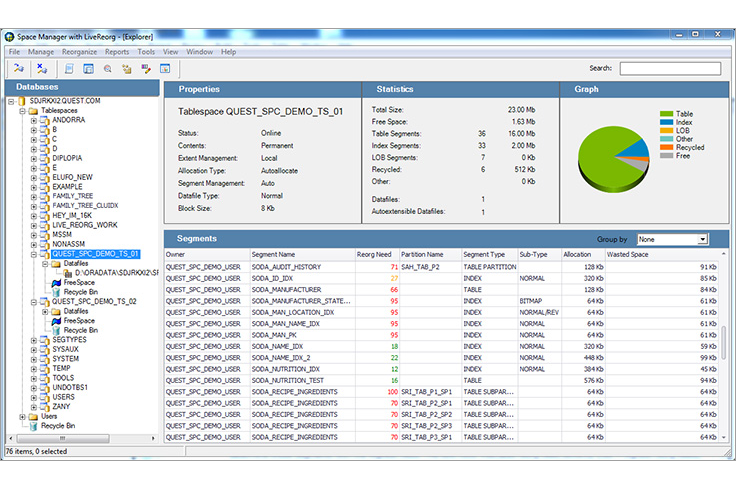Click the Databases tree horizontal scrollbar thumb
This screenshot has height=489, width=736.
tap(63, 438)
